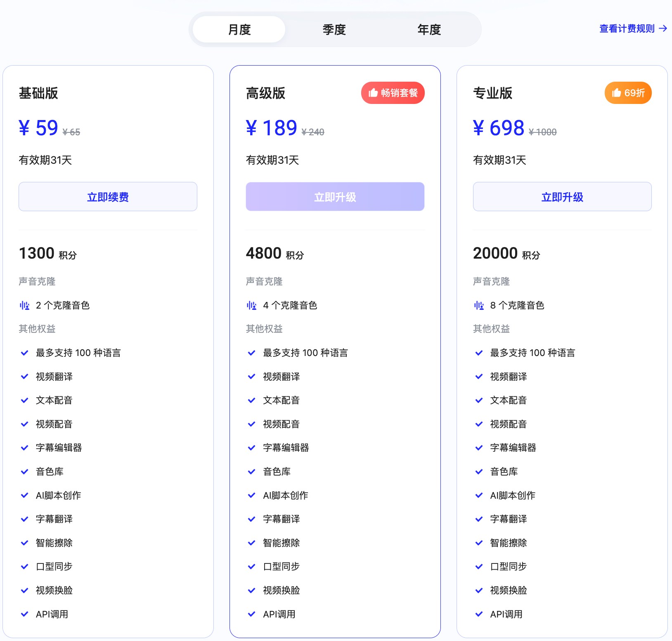Click 立即升级 on the 专业版 plan
672x641 pixels.
pyautogui.click(x=562, y=197)
